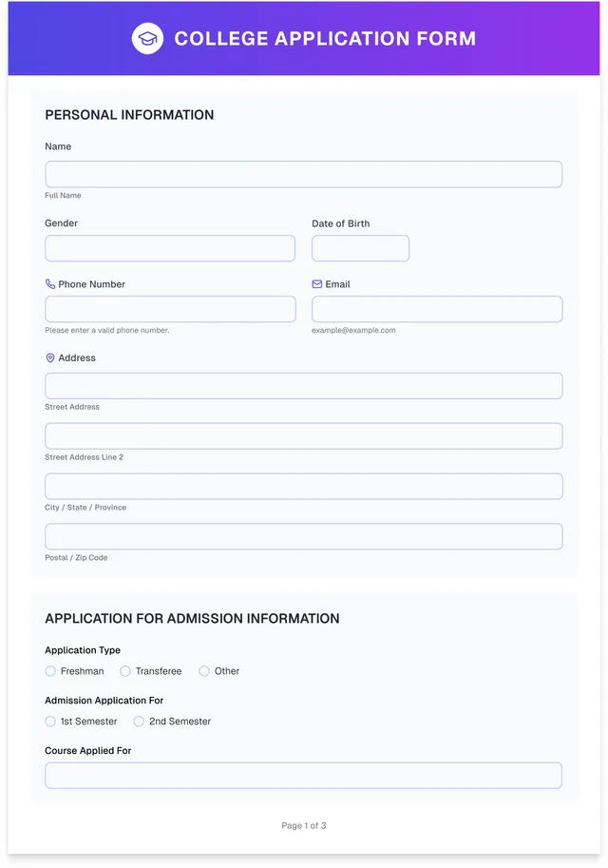The width and height of the screenshot is (608, 868).
Task: Click the Street Address field
Action: click(303, 385)
